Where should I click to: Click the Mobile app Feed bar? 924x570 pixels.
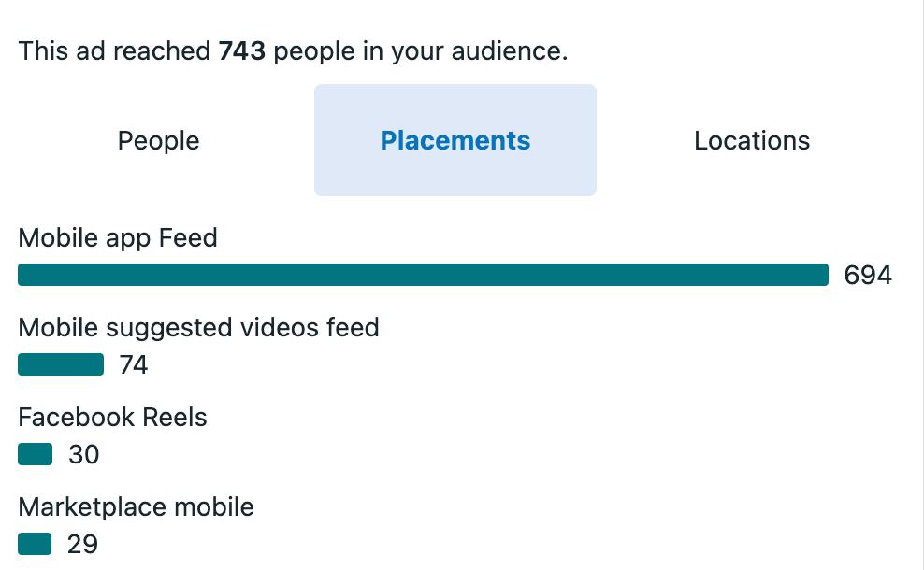point(423,275)
